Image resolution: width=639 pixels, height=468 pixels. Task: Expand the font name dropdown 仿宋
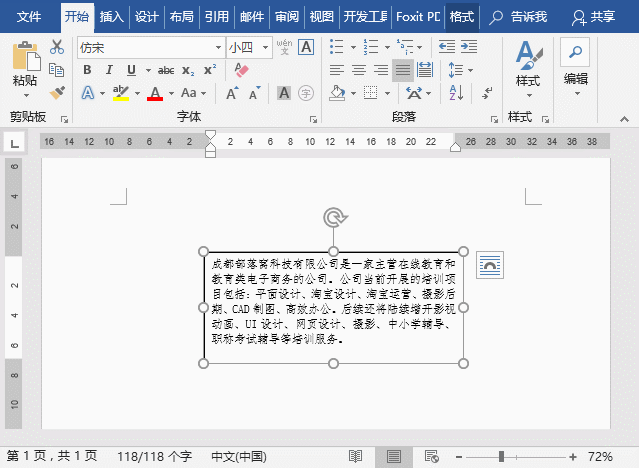point(218,47)
